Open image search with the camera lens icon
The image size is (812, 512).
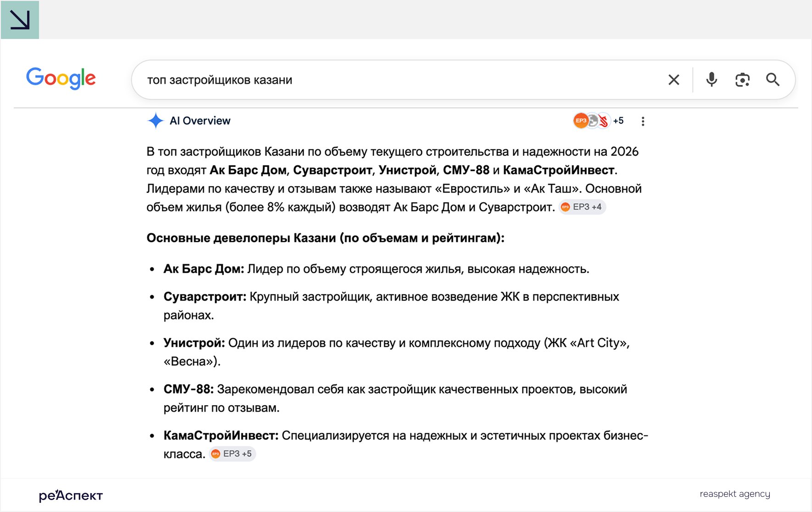point(742,80)
